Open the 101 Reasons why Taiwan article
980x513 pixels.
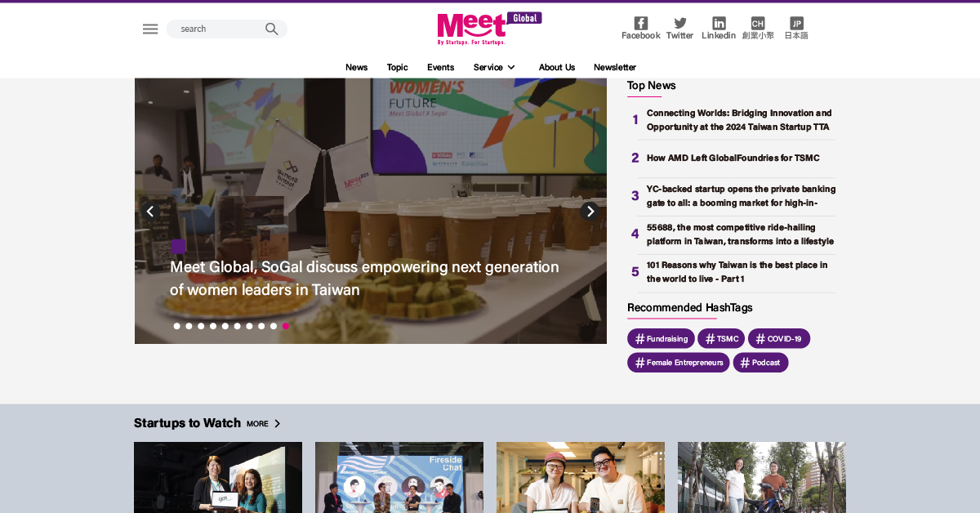click(737, 272)
